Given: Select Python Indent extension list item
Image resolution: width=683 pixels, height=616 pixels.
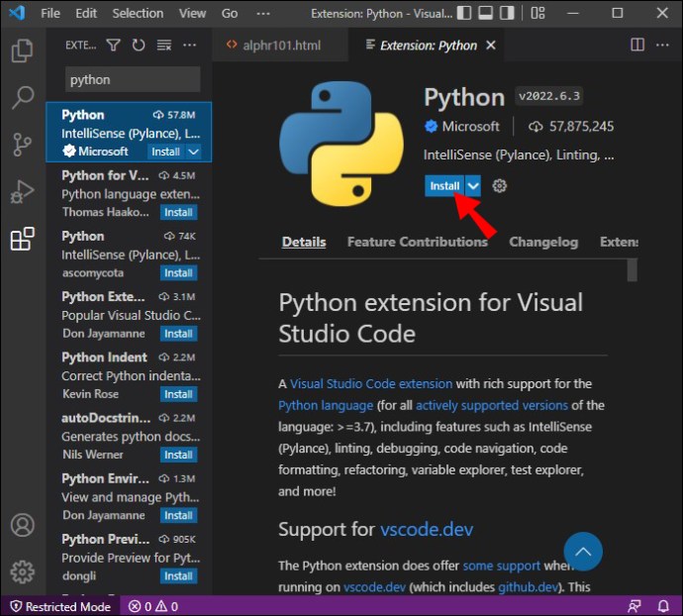Looking at the screenshot, I should [x=129, y=375].
